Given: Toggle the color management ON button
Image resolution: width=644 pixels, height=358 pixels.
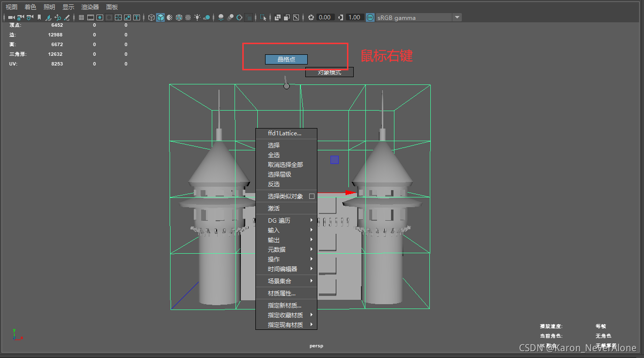Looking at the screenshot, I should pos(370,17).
